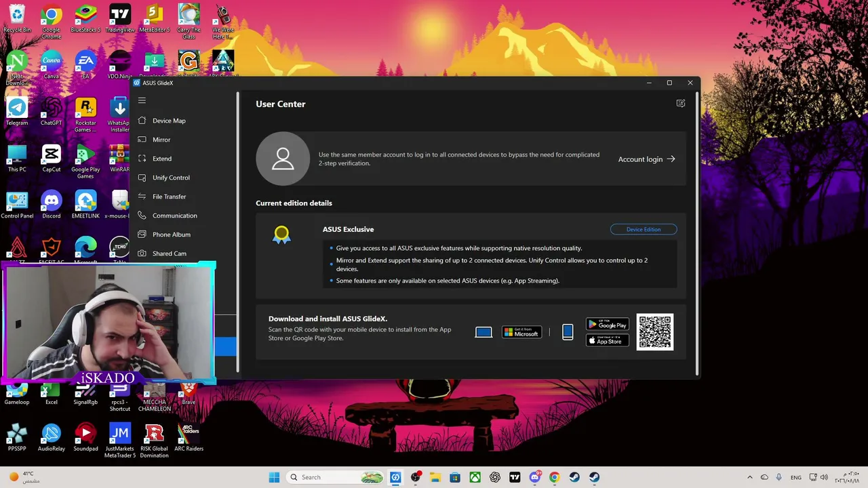Click the GlideX download QR code

[655, 332]
